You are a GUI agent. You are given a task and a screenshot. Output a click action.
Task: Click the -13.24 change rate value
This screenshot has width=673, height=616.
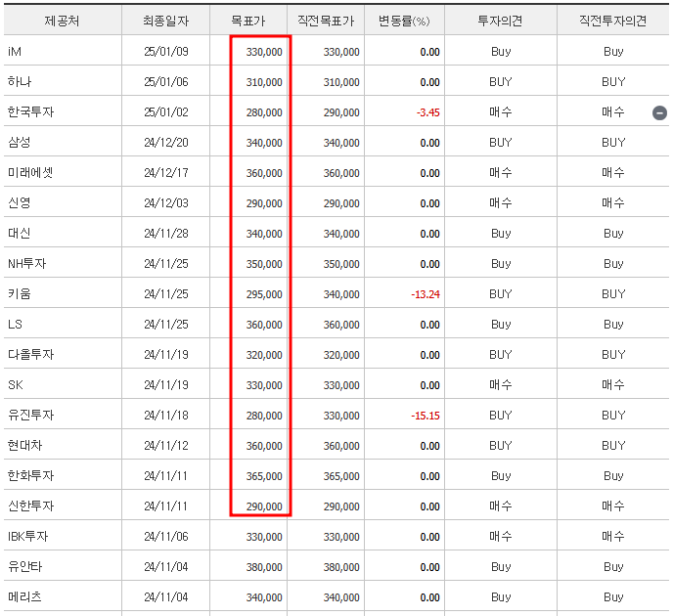426,294
